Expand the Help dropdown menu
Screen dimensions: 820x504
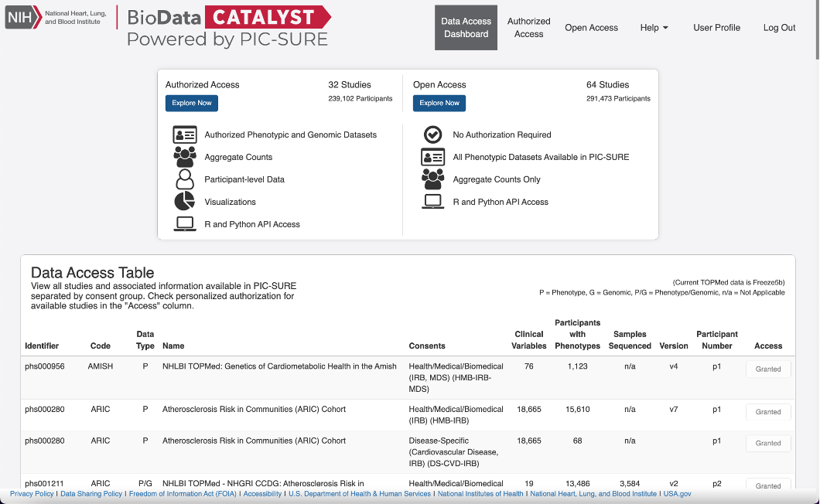(654, 28)
